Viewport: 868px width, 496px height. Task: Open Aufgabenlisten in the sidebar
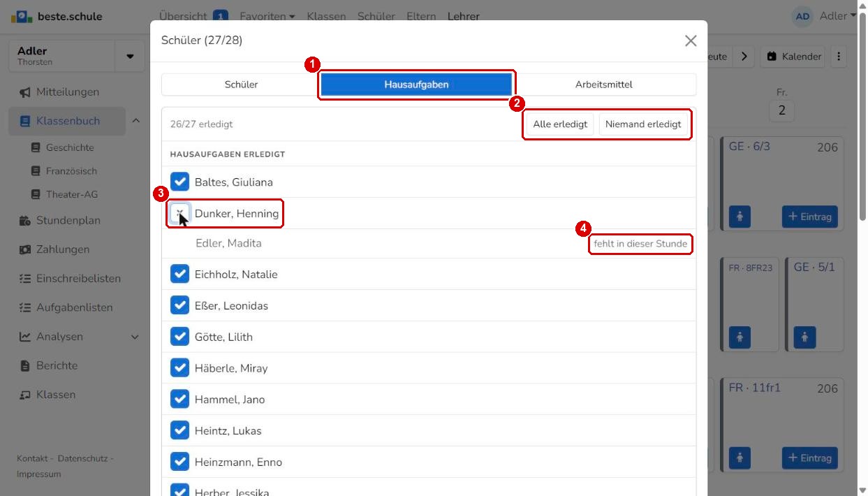(x=74, y=307)
